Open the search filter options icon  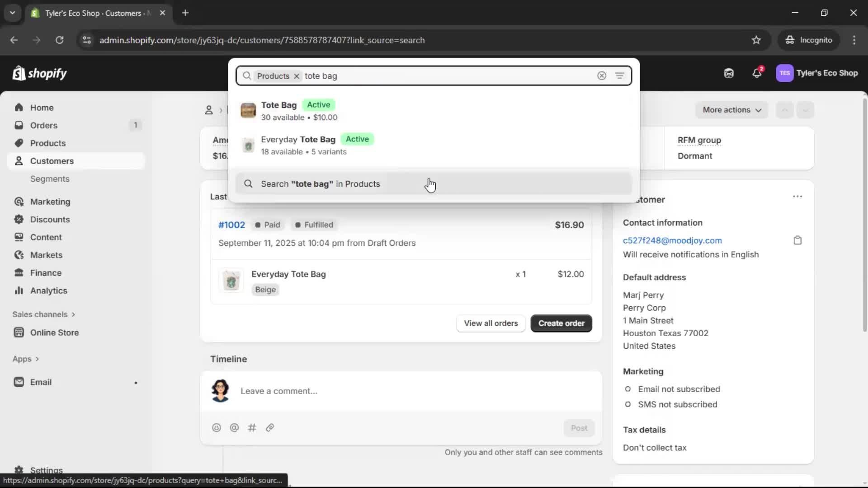620,75
